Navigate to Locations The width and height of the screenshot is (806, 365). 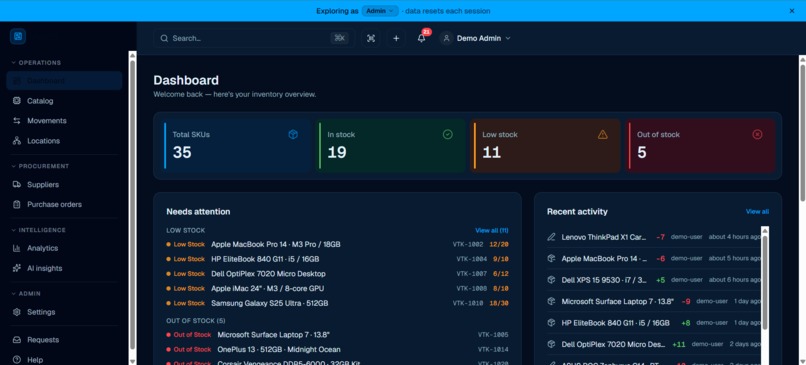click(64, 141)
